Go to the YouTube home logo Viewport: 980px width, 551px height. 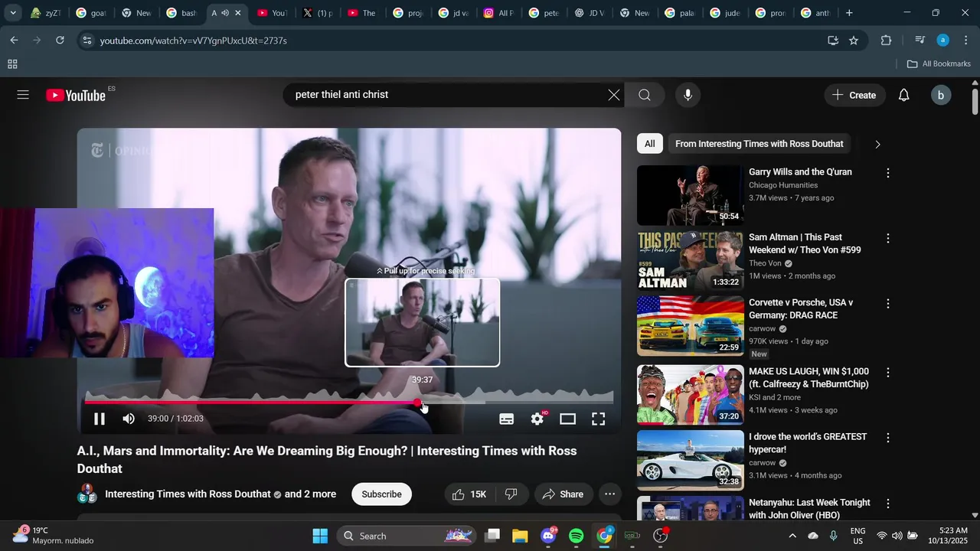(x=75, y=95)
